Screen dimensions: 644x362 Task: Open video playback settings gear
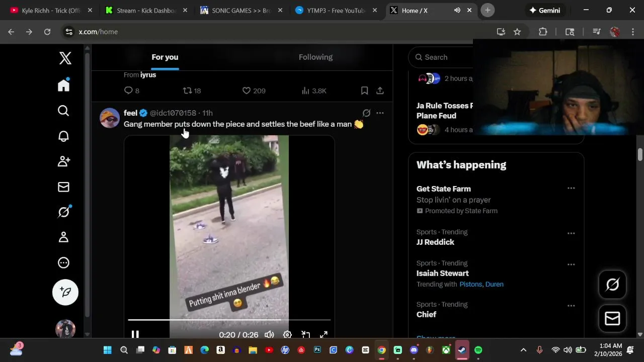pos(287,334)
